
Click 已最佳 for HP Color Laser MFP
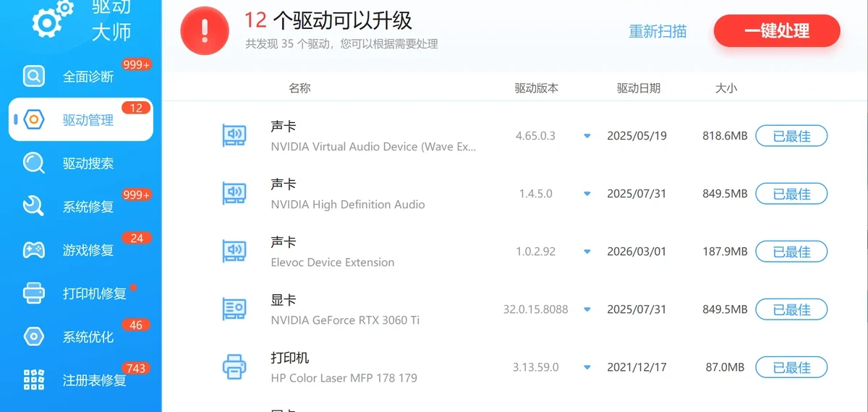tap(791, 367)
